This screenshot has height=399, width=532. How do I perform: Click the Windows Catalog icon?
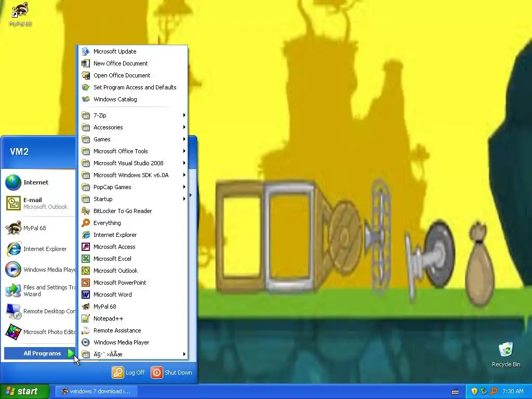(x=86, y=99)
